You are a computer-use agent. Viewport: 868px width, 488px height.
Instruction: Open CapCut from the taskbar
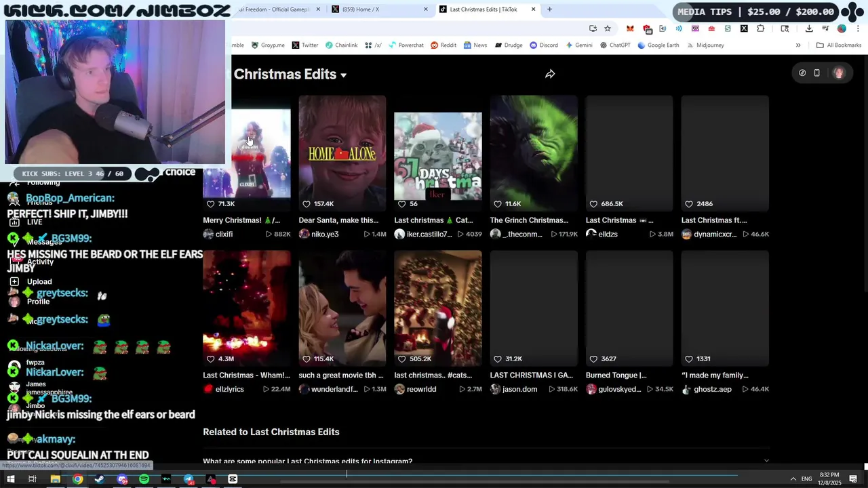[233, 479]
